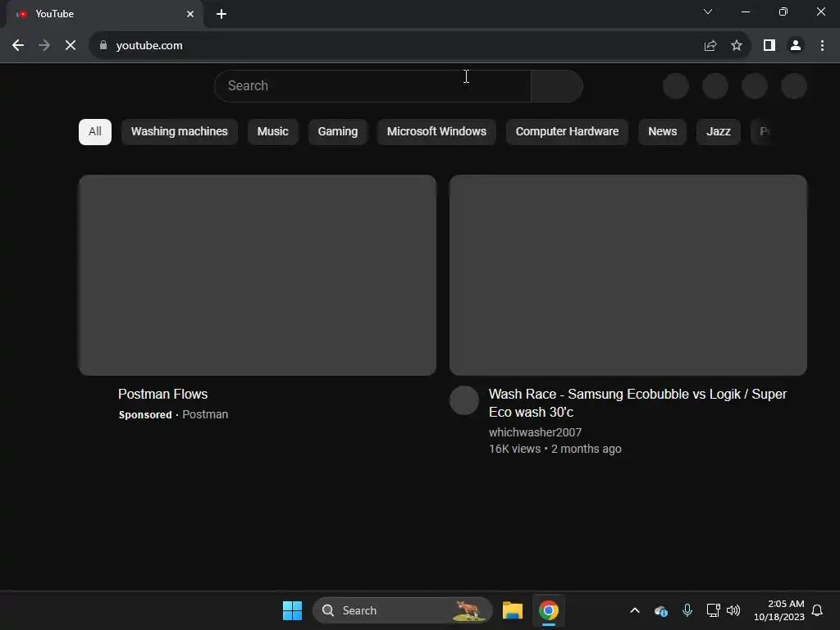Open the clock showing 2:05 AM

pos(779,610)
